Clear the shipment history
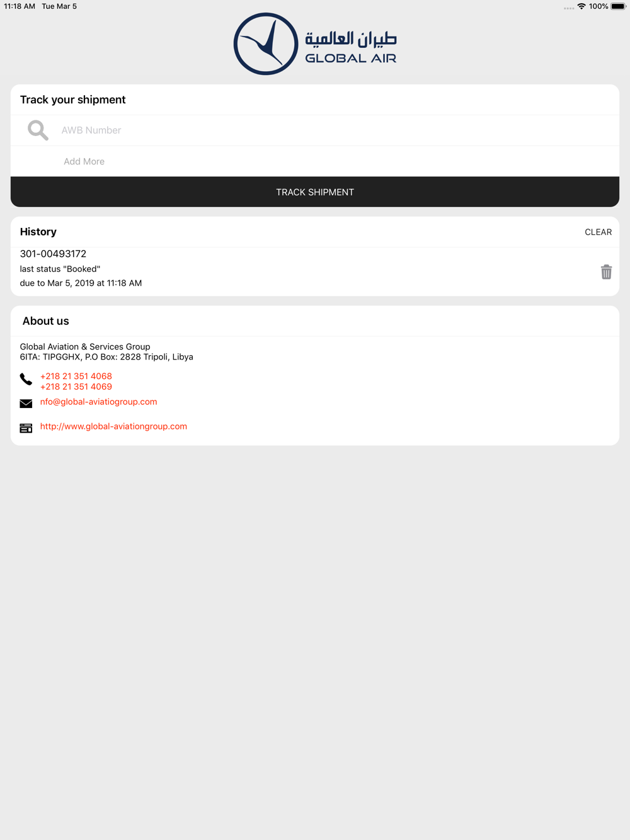This screenshot has height=840, width=630. (598, 232)
